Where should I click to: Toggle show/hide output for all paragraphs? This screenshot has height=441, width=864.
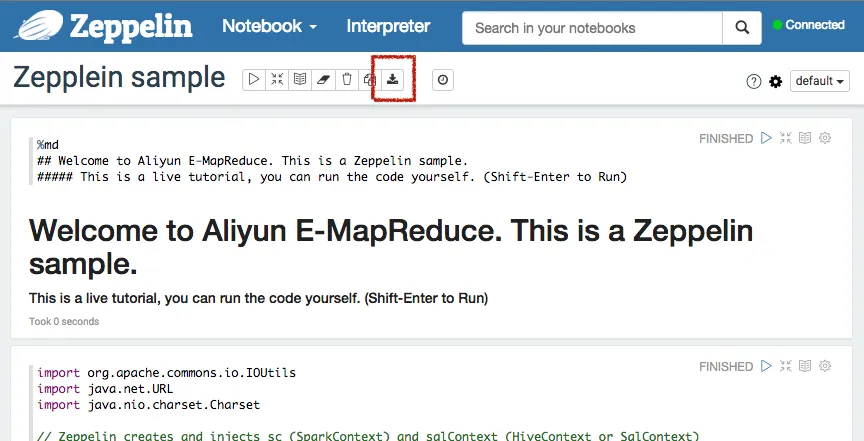300,80
